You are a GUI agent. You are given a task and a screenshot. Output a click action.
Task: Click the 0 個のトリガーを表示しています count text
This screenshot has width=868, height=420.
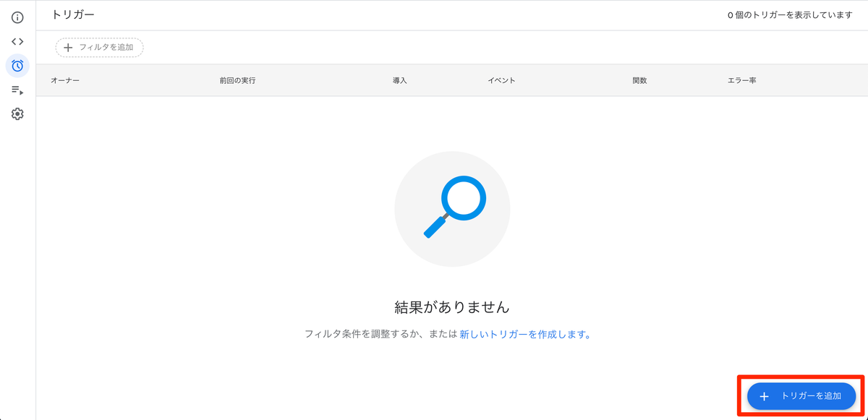tap(790, 15)
